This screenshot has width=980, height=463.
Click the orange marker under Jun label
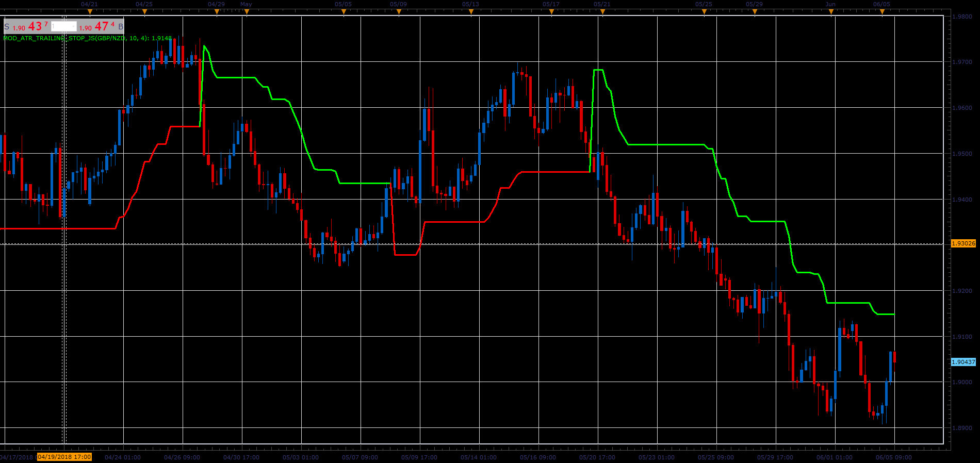pos(831,11)
